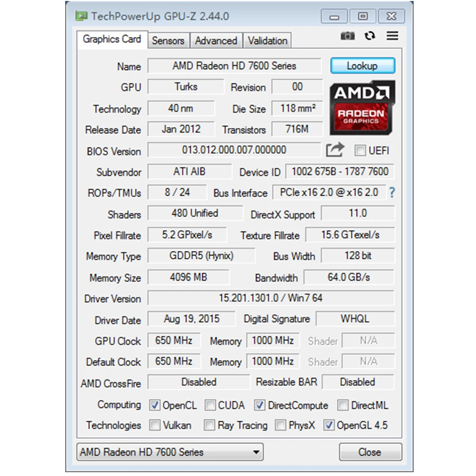Screen dimensions: 476x476
Task: Toggle the OpenGL 4.5 checkbox
Action: click(329, 425)
